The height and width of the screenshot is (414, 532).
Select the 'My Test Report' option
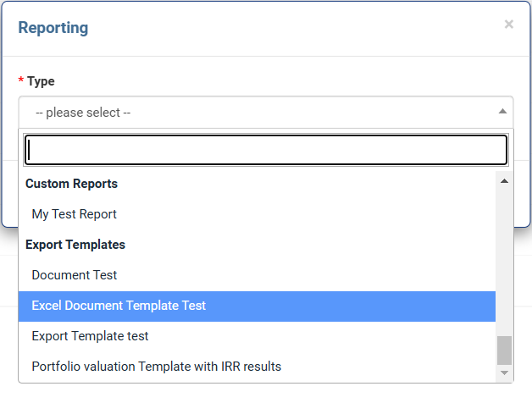coord(75,214)
